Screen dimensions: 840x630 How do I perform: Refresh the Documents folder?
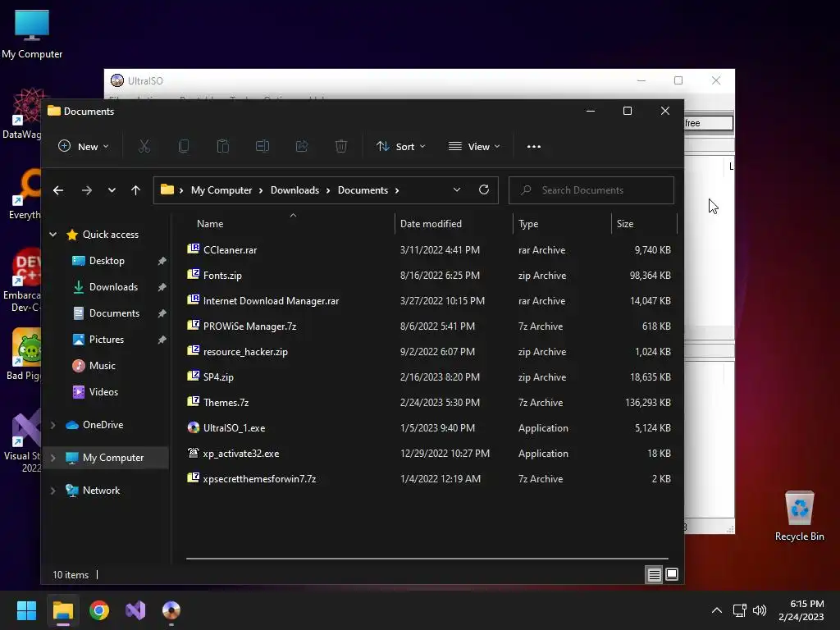484,189
